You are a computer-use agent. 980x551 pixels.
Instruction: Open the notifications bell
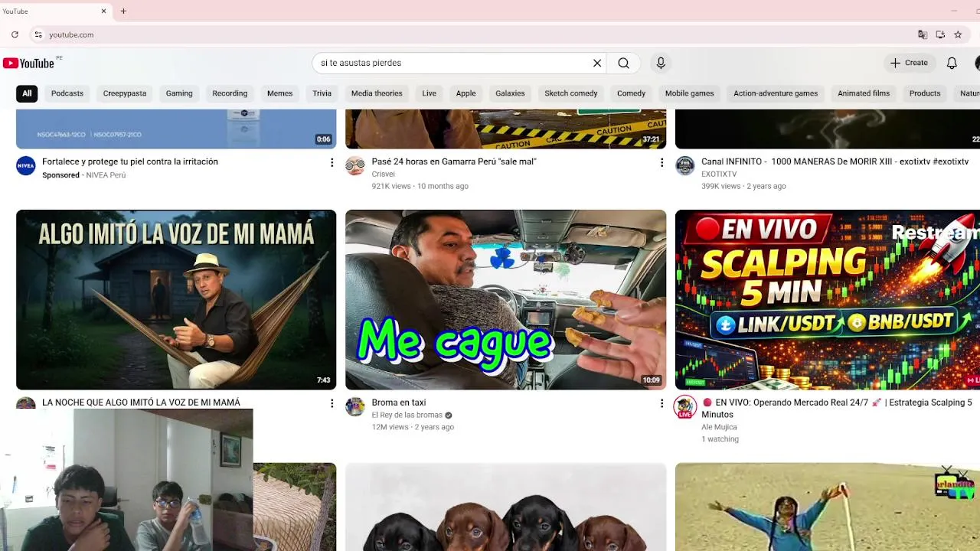coord(952,63)
